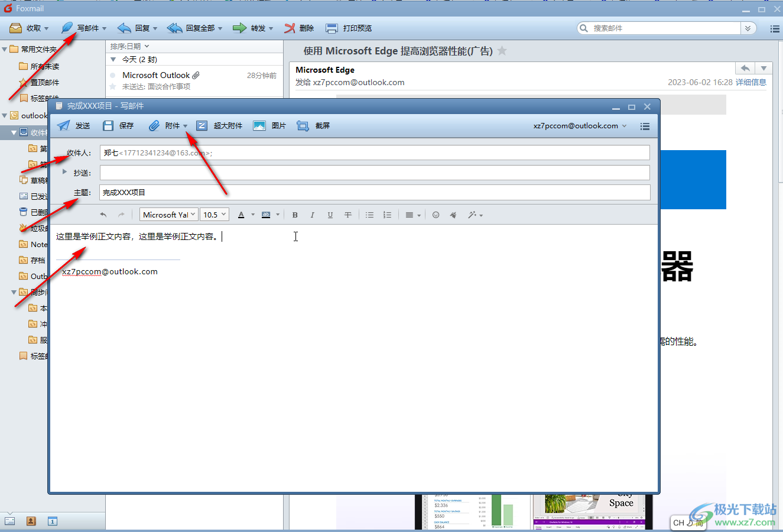Insert a picture with 图片 button
Screen dimensions: 783x532
click(x=269, y=126)
